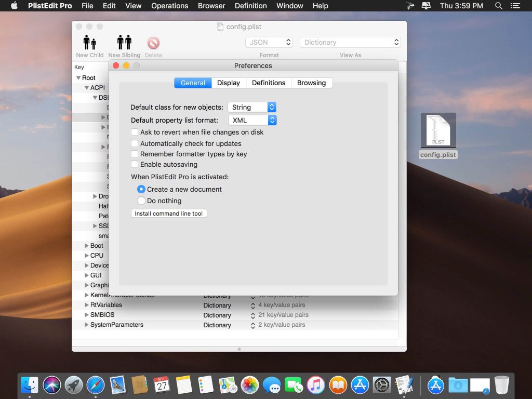Image resolution: width=532 pixels, height=399 pixels.
Task: Open Safari from the Dock
Action: pos(96,385)
